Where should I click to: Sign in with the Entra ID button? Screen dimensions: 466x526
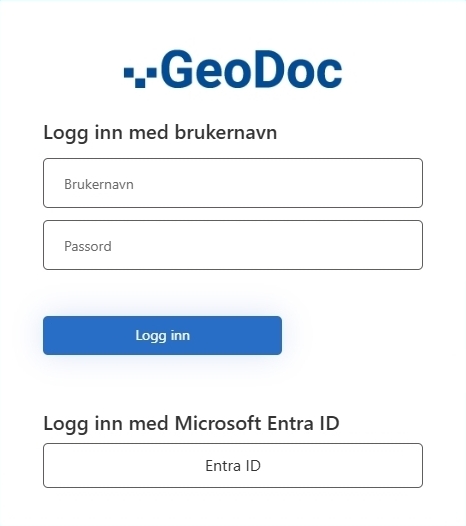click(233, 465)
